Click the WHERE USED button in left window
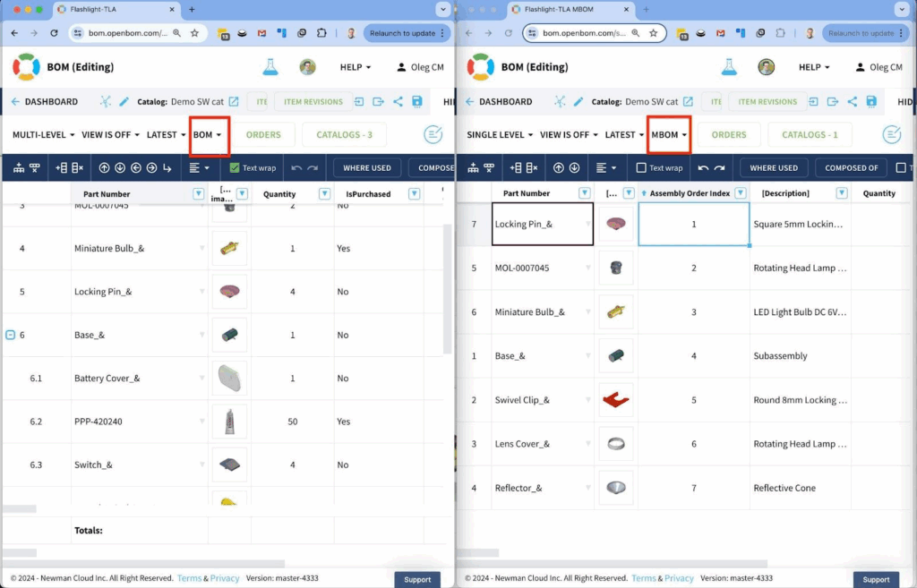The width and height of the screenshot is (917, 588). tap(367, 167)
